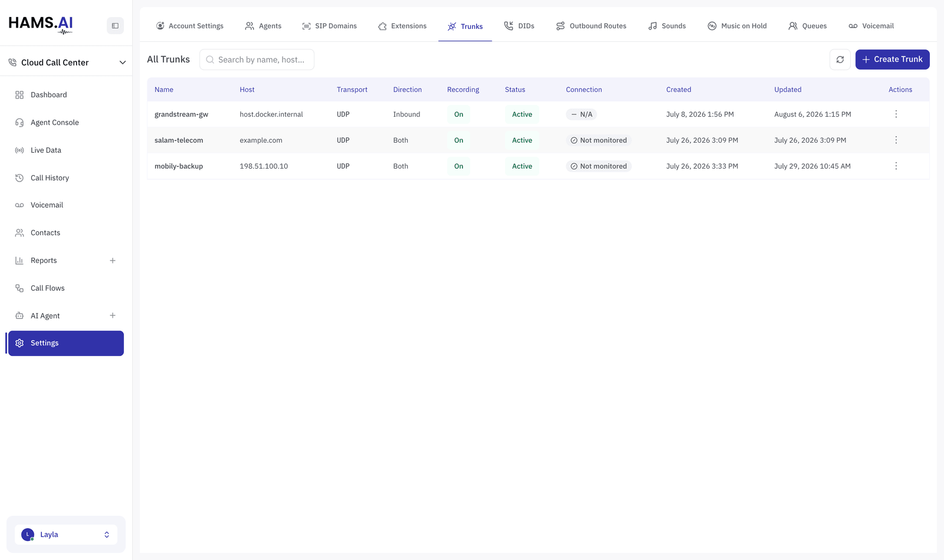
Task: Open actions menu for salam-telecom
Action: 896,140
